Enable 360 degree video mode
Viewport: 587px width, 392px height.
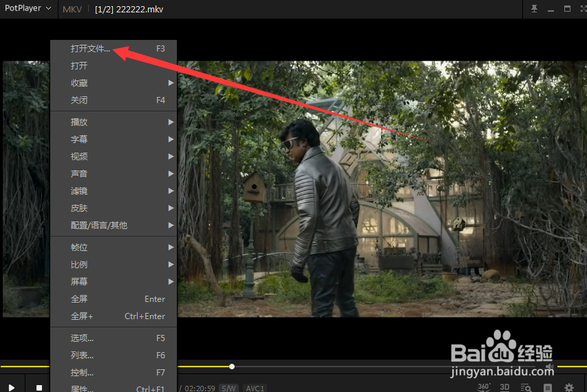coord(484,387)
